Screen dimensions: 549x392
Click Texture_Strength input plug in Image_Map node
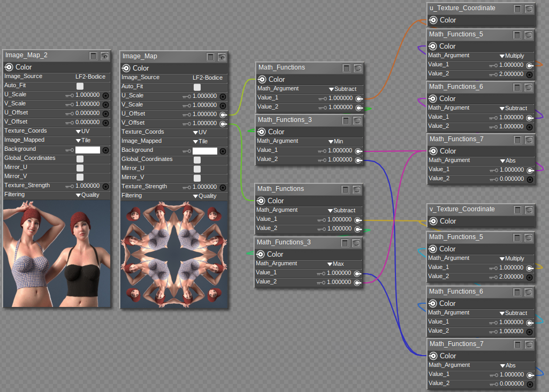click(x=223, y=187)
